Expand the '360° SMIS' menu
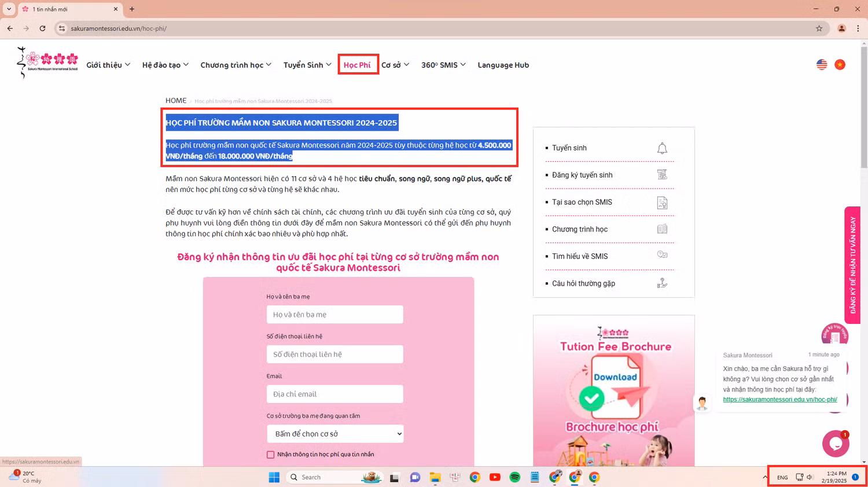 point(443,65)
